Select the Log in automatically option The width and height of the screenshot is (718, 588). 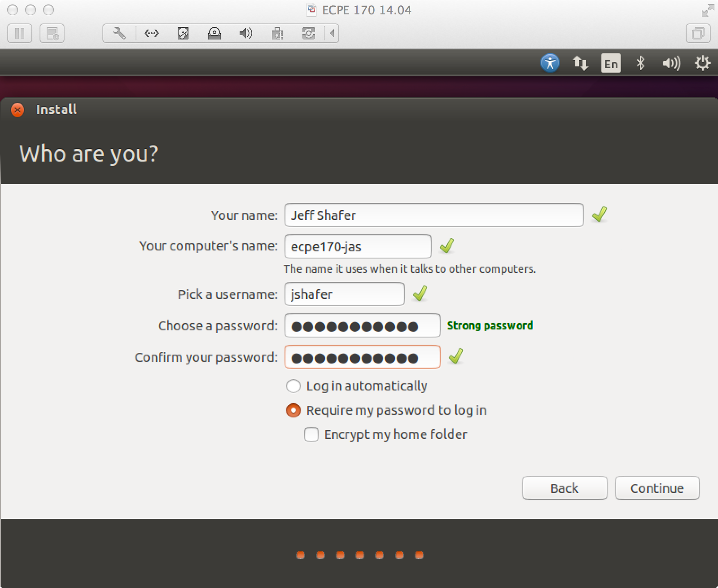tap(294, 386)
